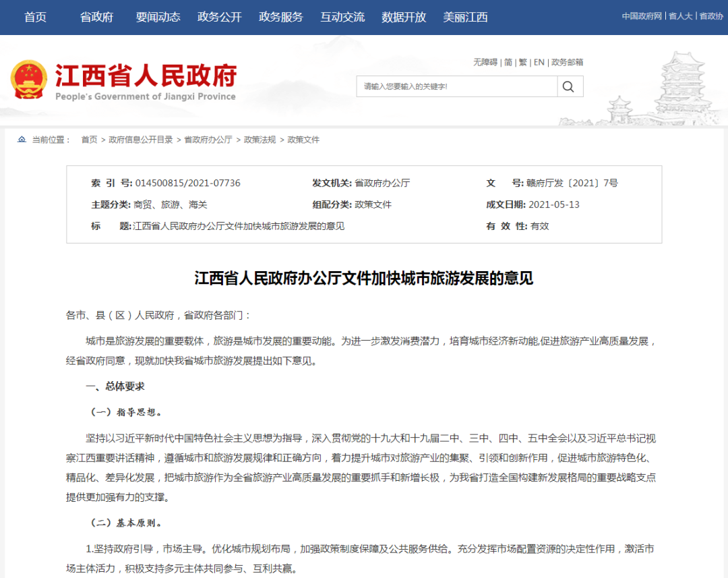Visit the 省人大 link
The height and width of the screenshot is (578, 728).
click(680, 16)
